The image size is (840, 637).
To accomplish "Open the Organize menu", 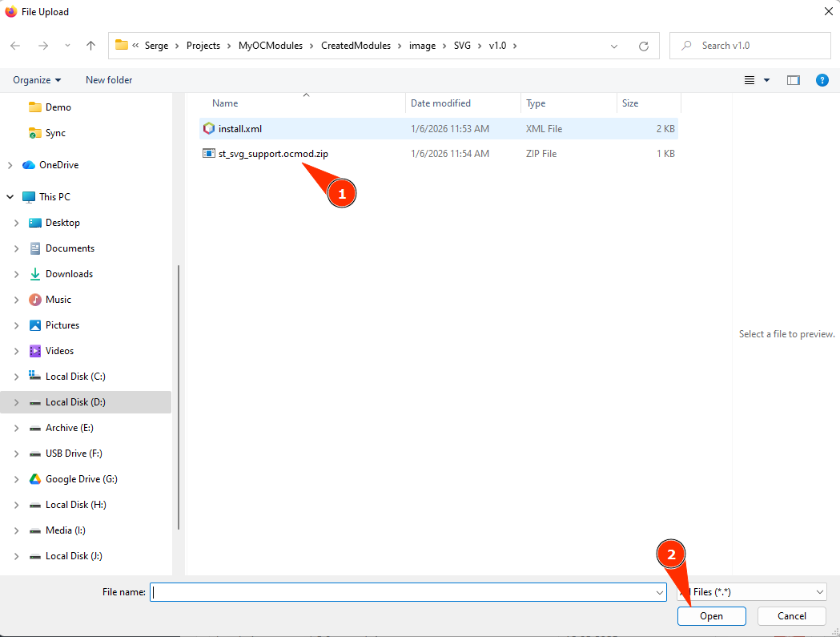I will point(37,80).
